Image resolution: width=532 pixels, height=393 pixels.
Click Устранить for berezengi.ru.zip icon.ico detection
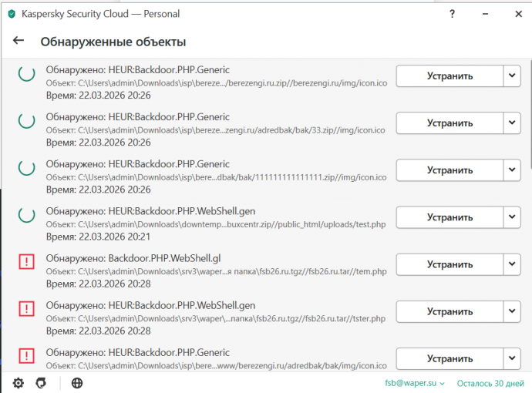[450, 76]
